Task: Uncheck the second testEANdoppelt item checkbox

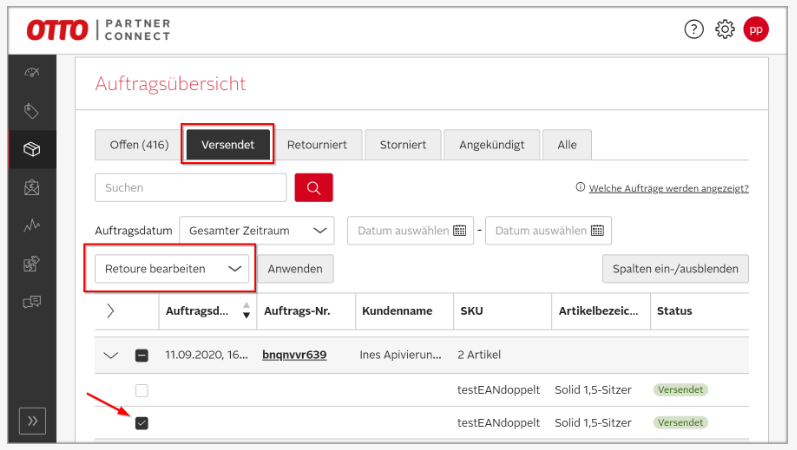Action: pyautogui.click(x=142, y=423)
